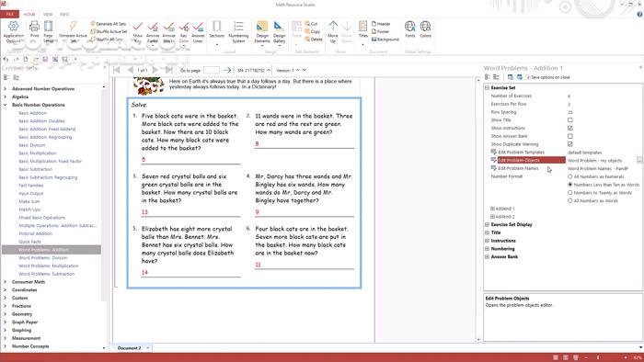The height and width of the screenshot is (362, 644).
Task: Click Shuffle Active Set button
Action: pyautogui.click(x=109, y=31)
